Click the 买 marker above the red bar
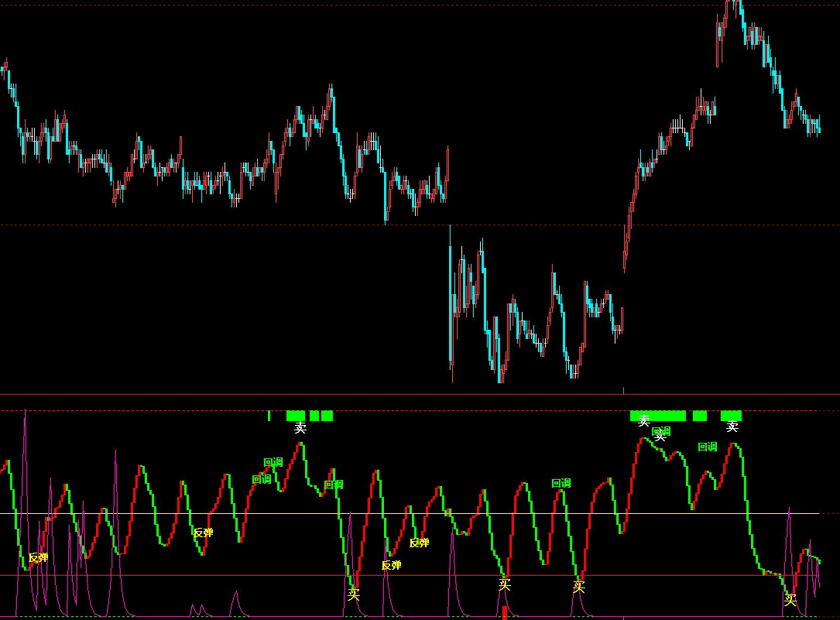This screenshot has height=620, width=840. click(505, 584)
